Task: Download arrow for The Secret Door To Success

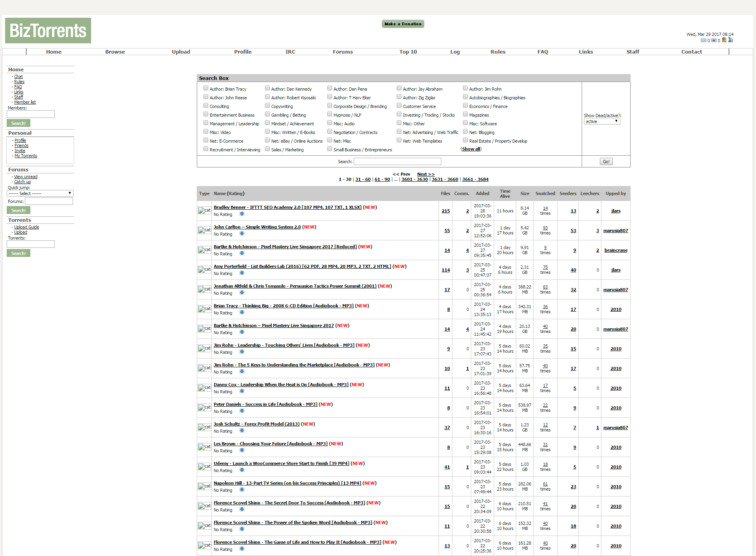Action: [242, 510]
